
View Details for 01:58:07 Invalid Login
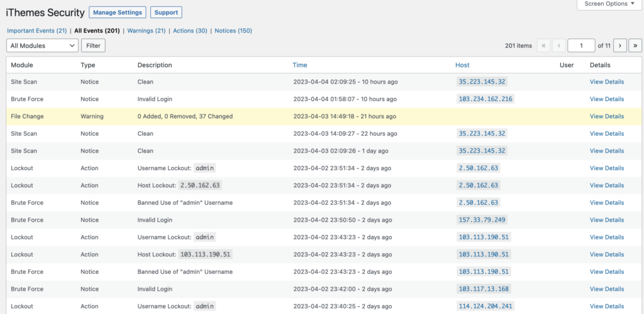point(607,99)
